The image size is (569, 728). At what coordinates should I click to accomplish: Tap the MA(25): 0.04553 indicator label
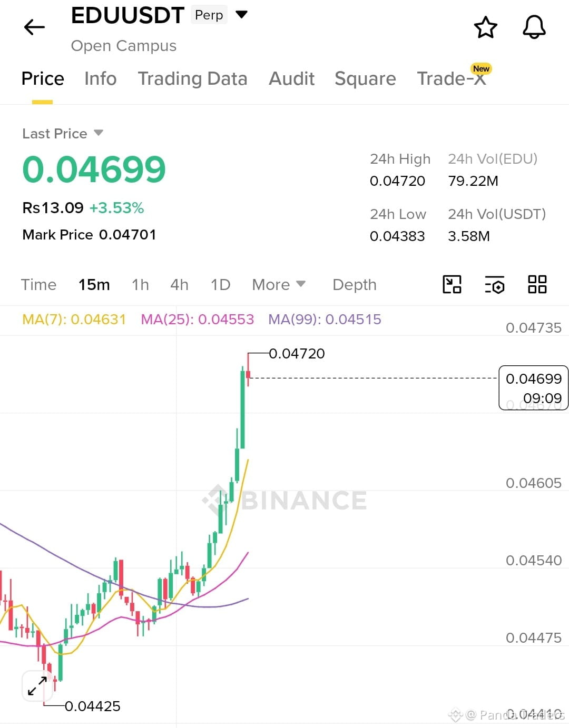coord(197,319)
